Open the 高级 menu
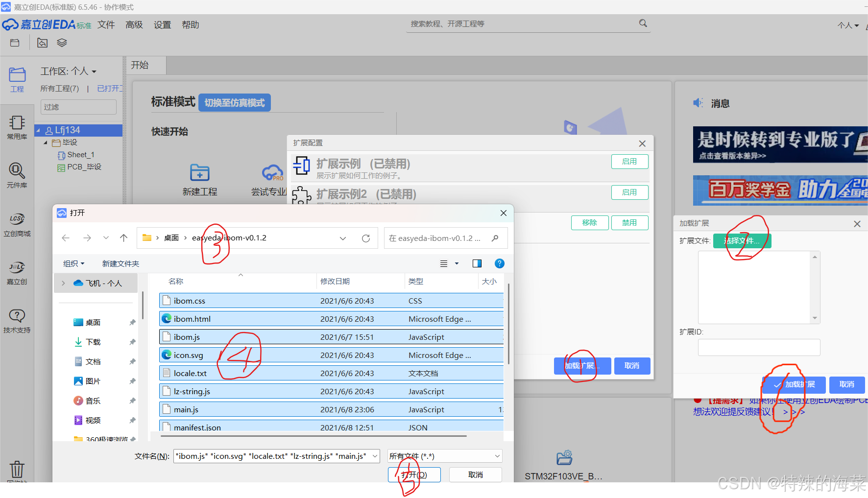This screenshot has height=498, width=868. [134, 24]
